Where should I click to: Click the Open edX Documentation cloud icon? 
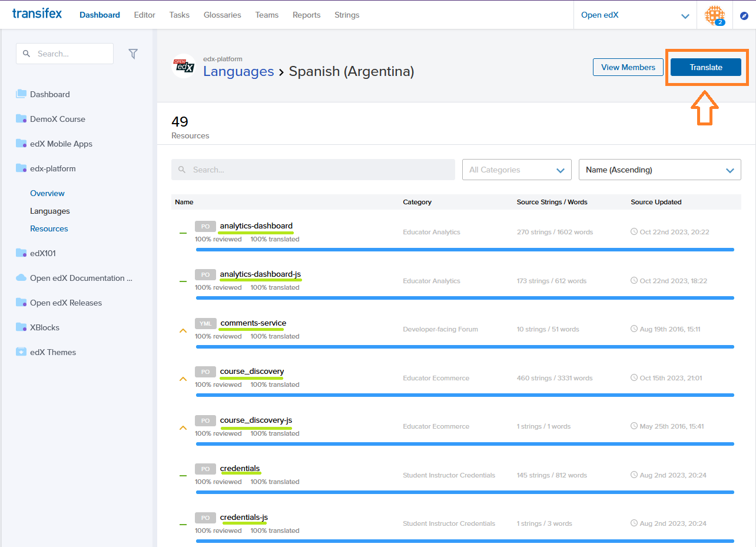pyautogui.click(x=21, y=278)
